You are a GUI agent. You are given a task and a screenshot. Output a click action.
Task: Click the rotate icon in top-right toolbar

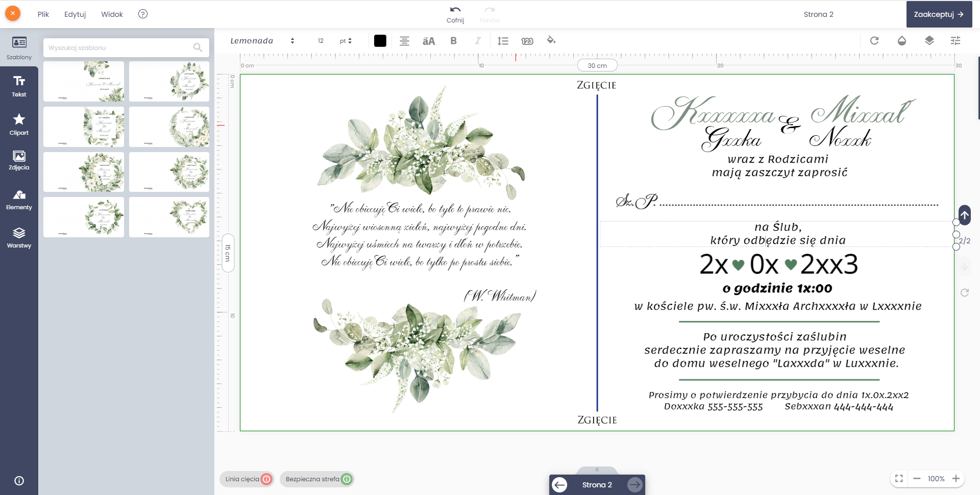[874, 40]
